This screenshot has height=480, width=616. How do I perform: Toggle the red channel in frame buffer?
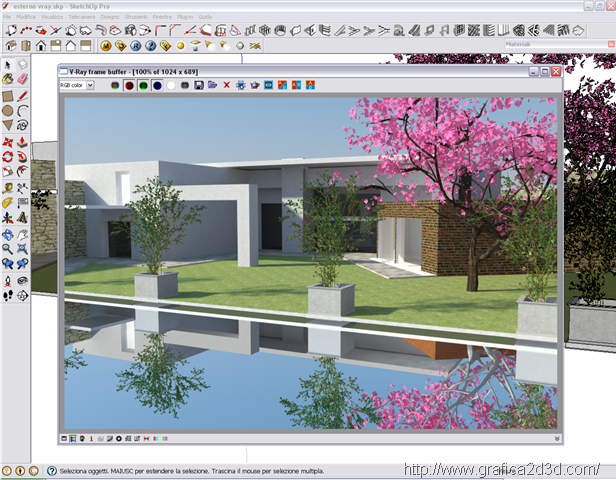129,86
